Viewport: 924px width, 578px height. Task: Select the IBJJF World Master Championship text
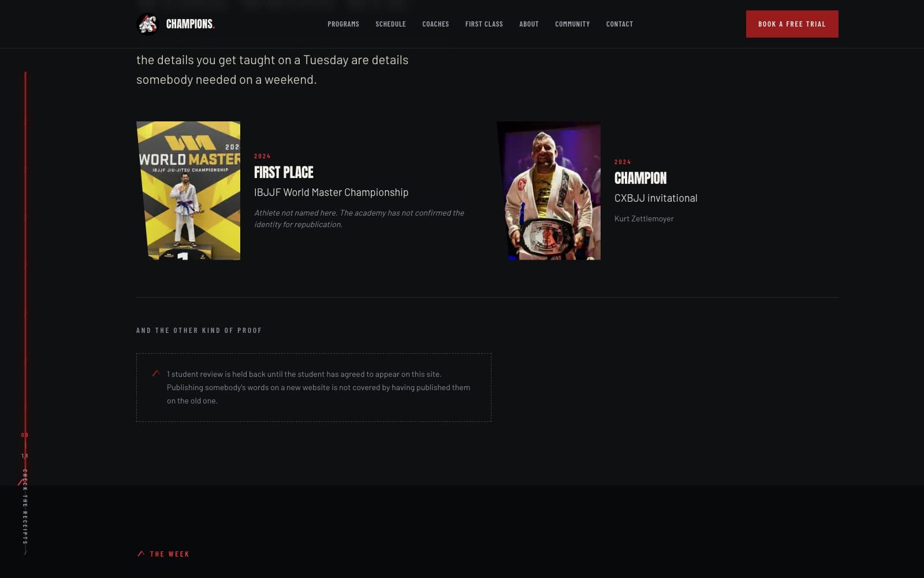[331, 192]
